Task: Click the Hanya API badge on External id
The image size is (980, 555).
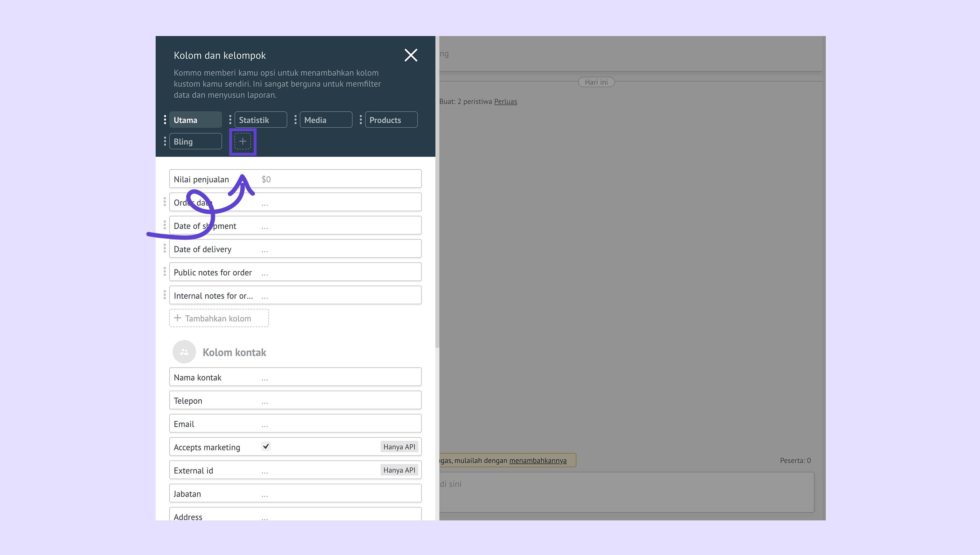Action: (399, 470)
